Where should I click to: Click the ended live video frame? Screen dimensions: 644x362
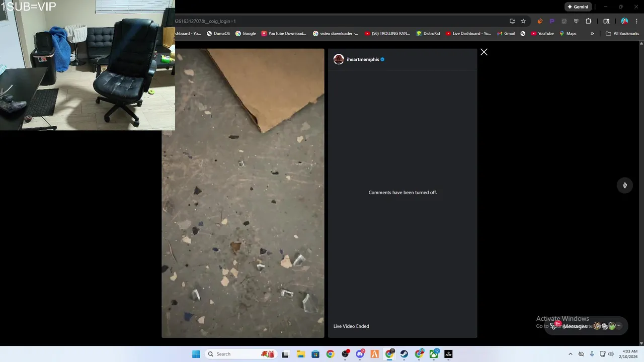coord(243,193)
